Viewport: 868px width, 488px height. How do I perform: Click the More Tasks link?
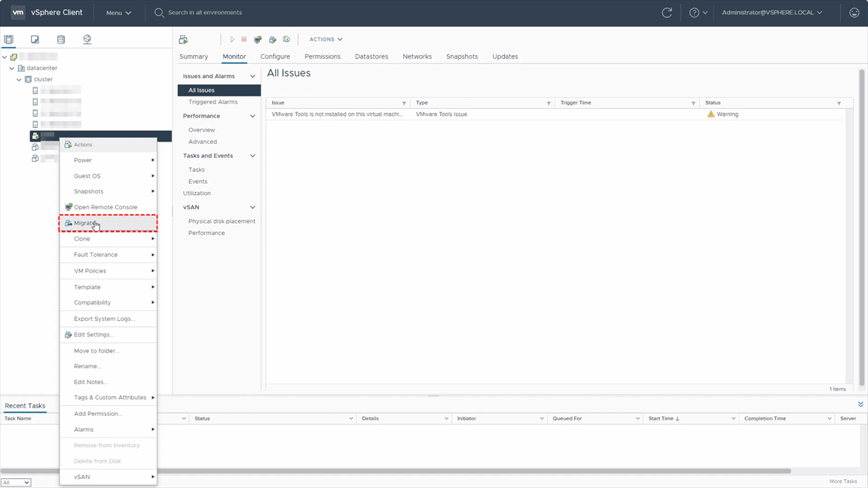point(843,481)
